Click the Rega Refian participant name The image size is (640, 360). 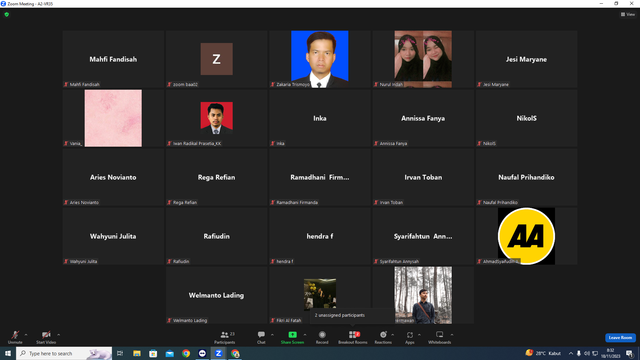coord(216,177)
